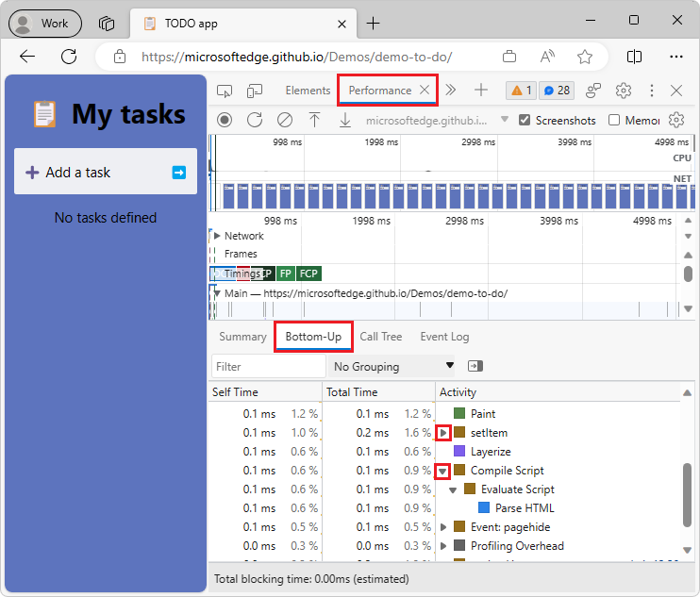Collapse the Main thread track
Viewport: 700px width, 597px height.
click(x=217, y=293)
